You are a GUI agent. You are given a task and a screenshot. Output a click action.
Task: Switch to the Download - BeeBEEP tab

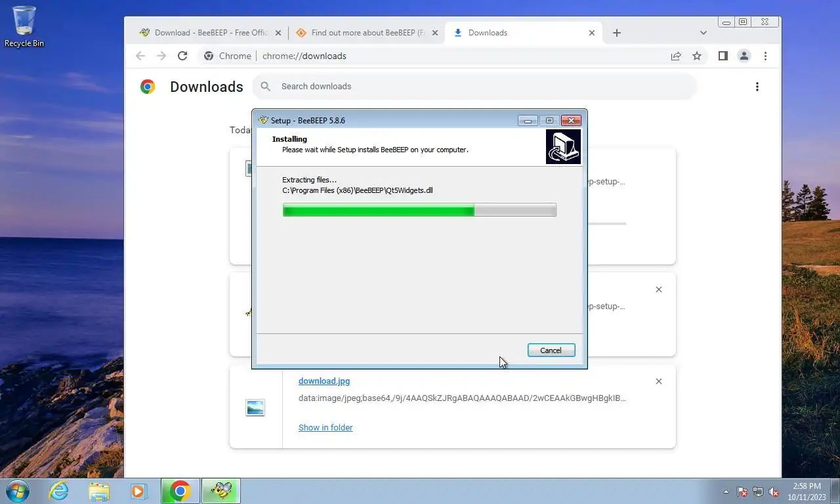(x=210, y=33)
